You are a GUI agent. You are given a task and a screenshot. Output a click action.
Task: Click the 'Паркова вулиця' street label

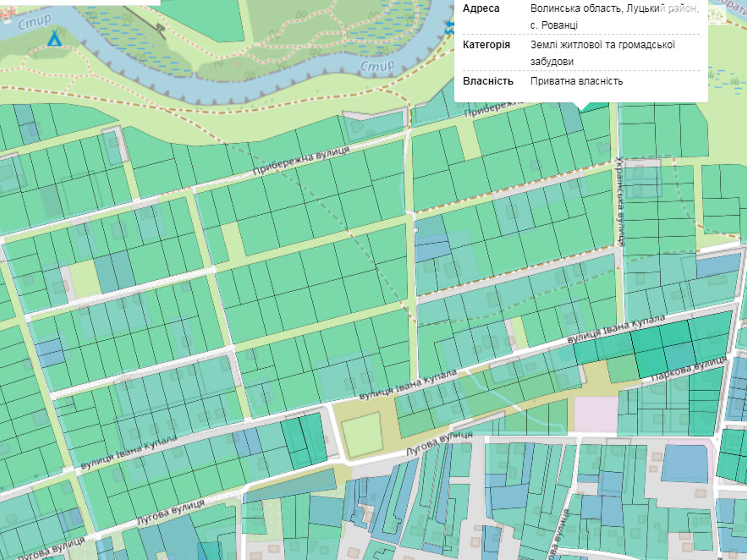(689, 370)
